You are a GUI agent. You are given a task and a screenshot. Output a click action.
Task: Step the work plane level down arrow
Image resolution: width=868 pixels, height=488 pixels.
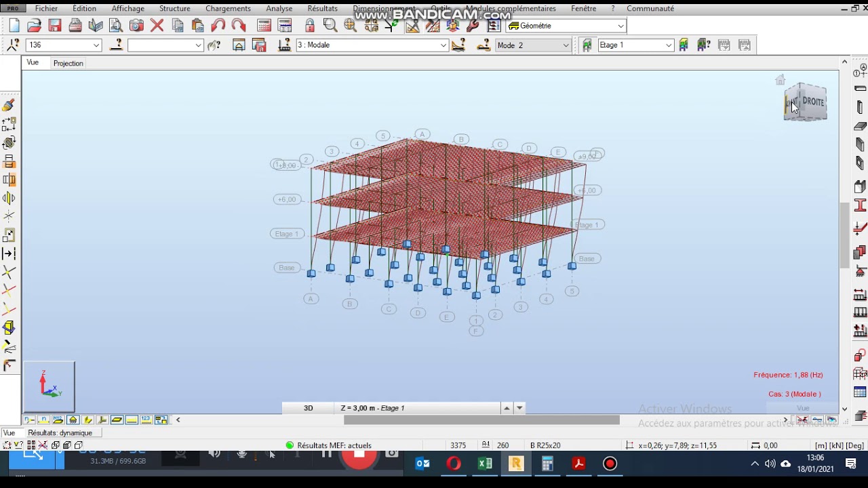[x=519, y=408]
